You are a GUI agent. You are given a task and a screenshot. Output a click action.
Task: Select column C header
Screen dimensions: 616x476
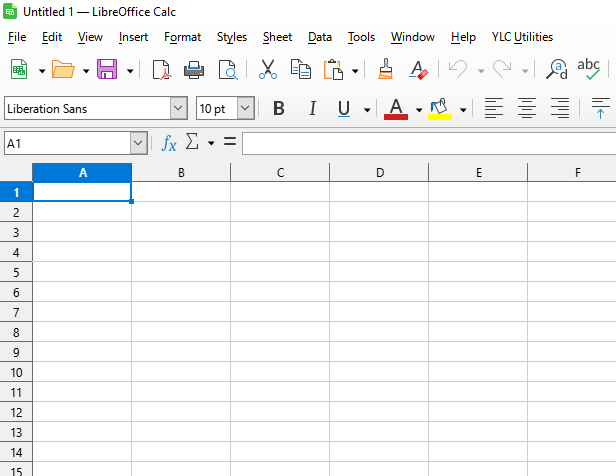pyautogui.click(x=280, y=173)
